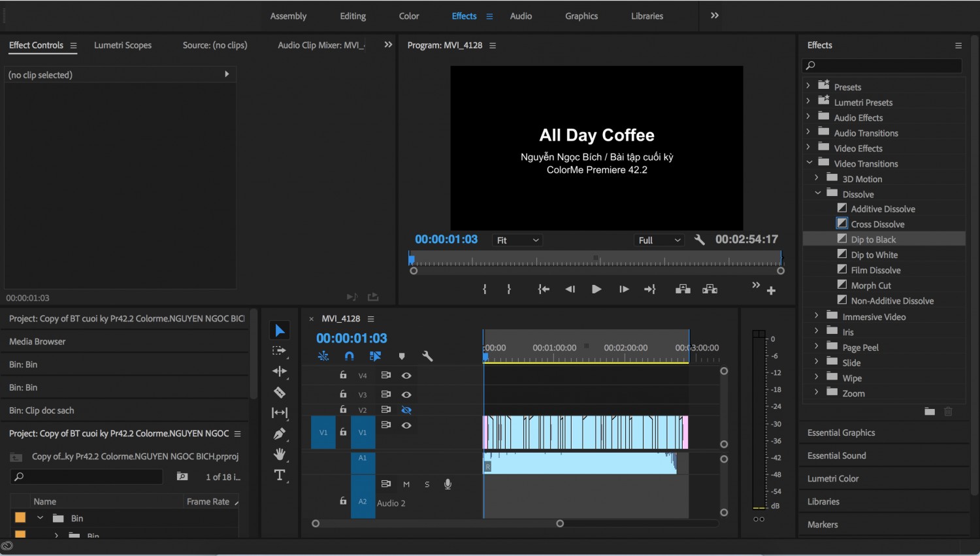This screenshot has width=980, height=556.
Task: Click the Extract button in Program monitor
Action: pyautogui.click(x=710, y=289)
